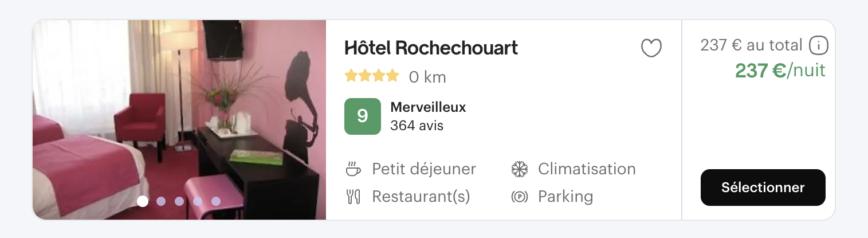The height and width of the screenshot is (238, 868).
Task: Open price details info icon
Action: point(819,45)
